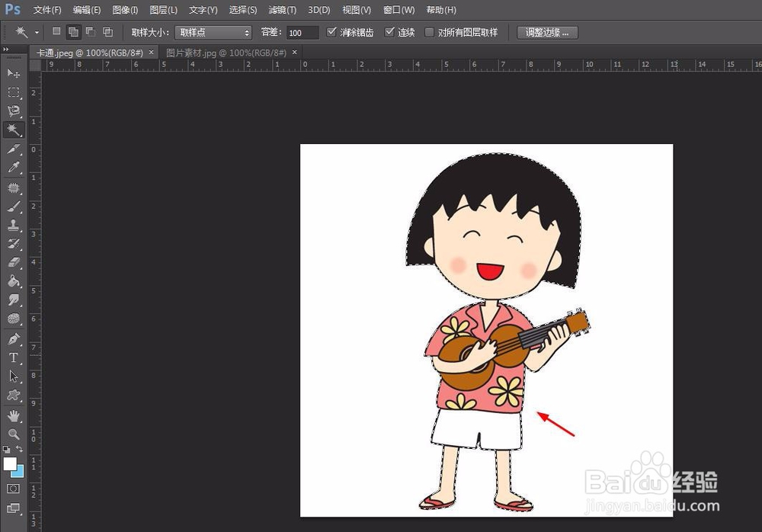Select the Lasso tool
The width and height of the screenshot is (762, 532).
[x=14, y=111]
